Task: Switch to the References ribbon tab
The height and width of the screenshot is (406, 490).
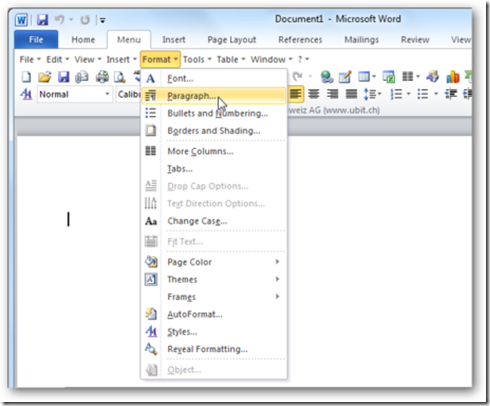Action: point(300,40)
